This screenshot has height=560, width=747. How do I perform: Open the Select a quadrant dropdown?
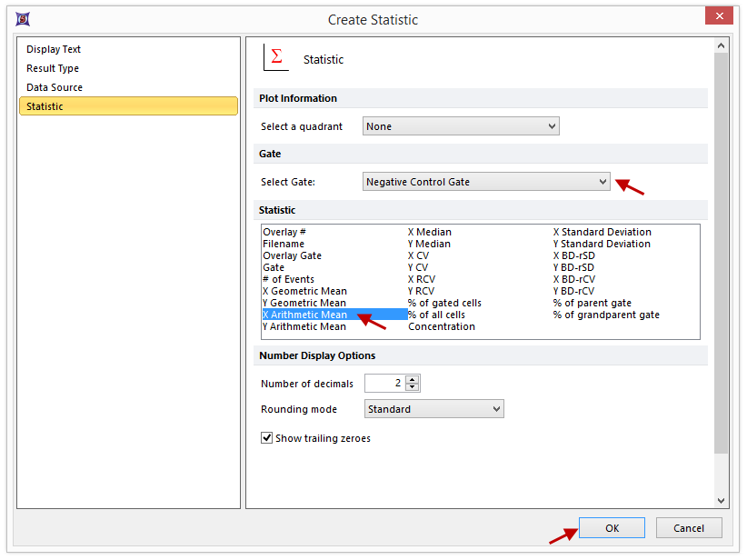pyautogui.click(x=461, y=126)
